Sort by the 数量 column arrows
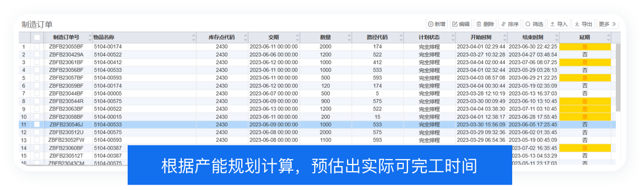Viewport: 644px width, 190px height. tap(349, 37)
